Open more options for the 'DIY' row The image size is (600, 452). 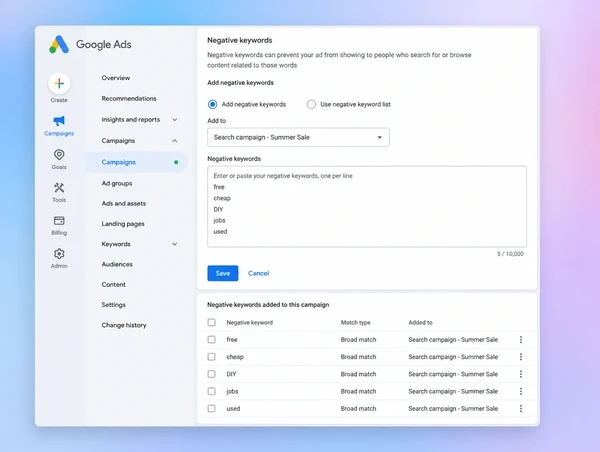[521, 374]
